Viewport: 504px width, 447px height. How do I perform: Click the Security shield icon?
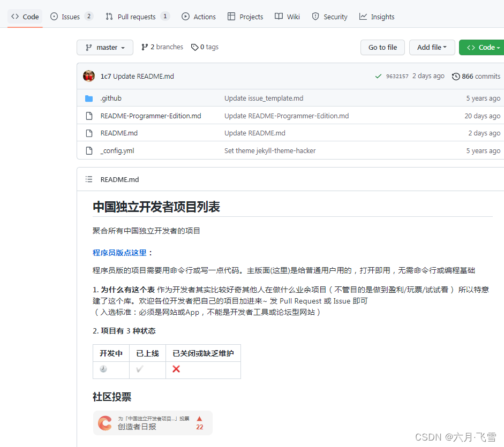pyautogui.click(x=315, y=17)
